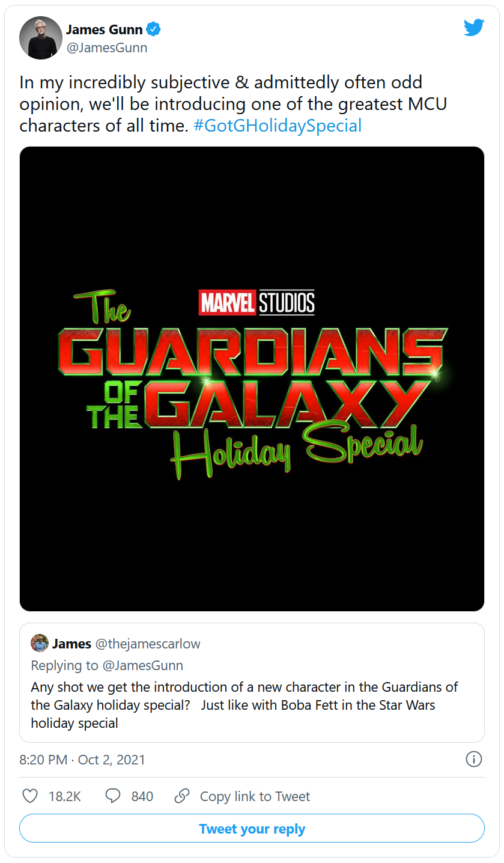Click the Tweet your reply button
Image resolution: width=504 pixels, height=863 pixels.
252,829
